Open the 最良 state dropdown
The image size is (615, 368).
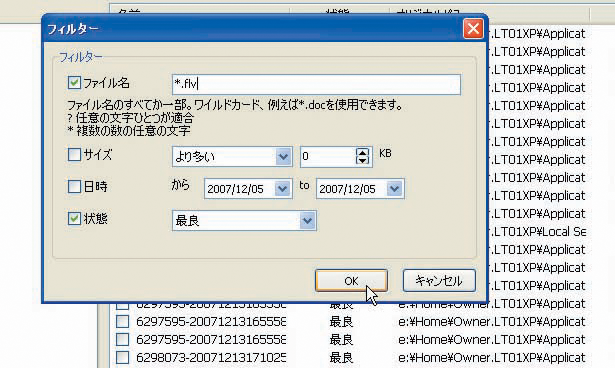(x=307, y=221)
